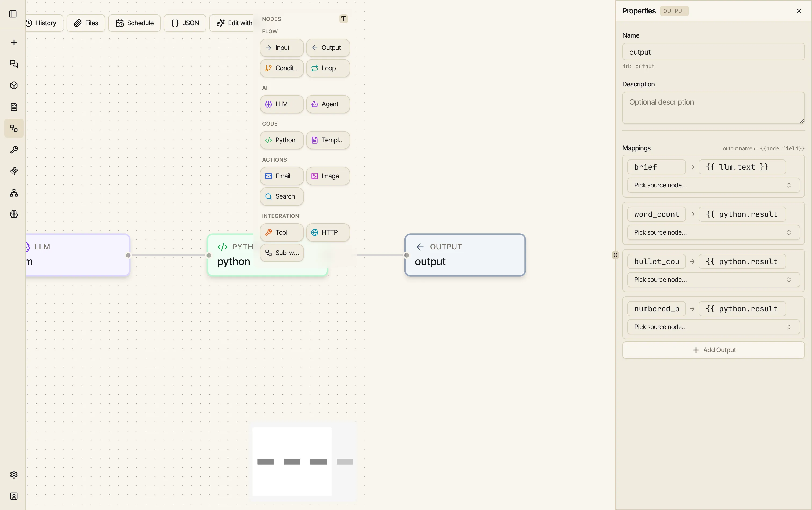Open the settings gear in the sidebar
Image resolution: width=812 pixels, height=510 pixels.
14,475
